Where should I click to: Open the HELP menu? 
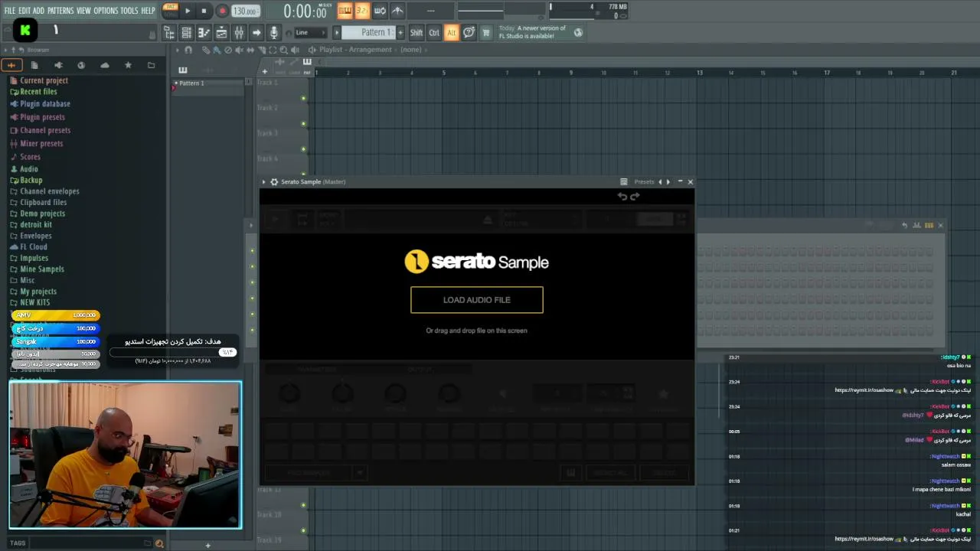(x=148, y=11)
